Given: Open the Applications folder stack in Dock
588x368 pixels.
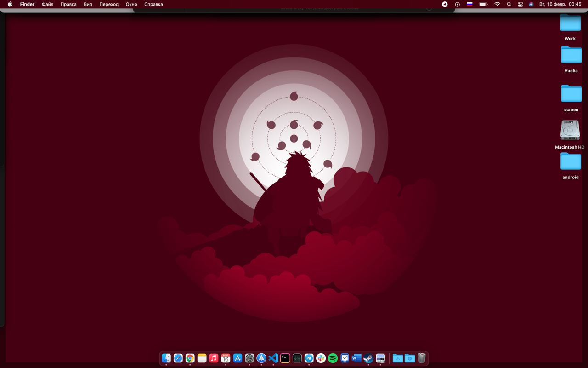Looking at the screenshot, I should click(398, 358).
